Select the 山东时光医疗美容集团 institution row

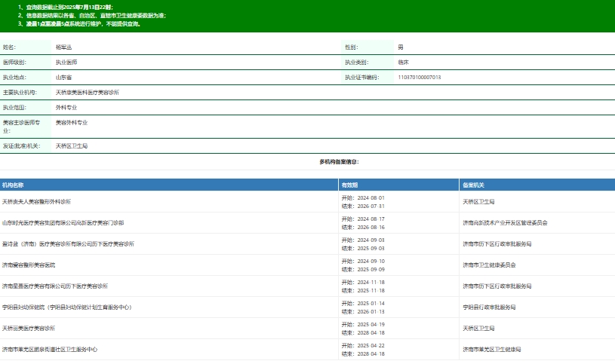[x=63, y=223]
